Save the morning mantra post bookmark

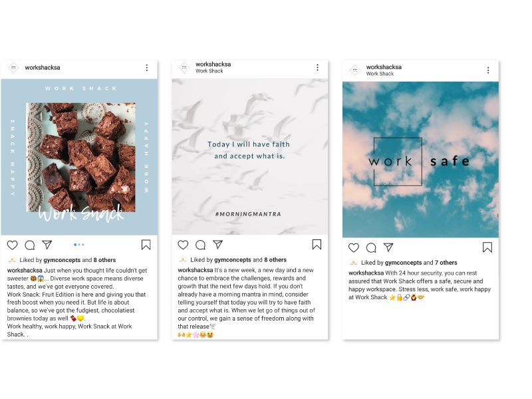click(317, 245)
